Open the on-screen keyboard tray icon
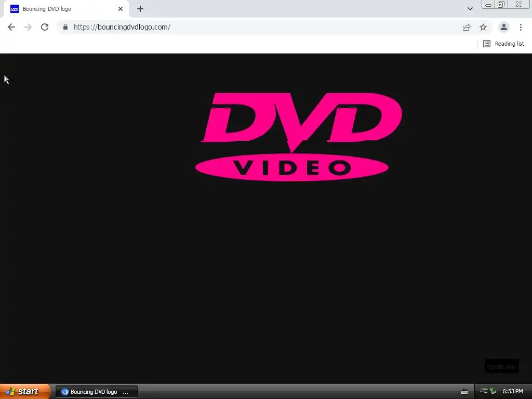532x399 pixels. (x=464, y=392)
